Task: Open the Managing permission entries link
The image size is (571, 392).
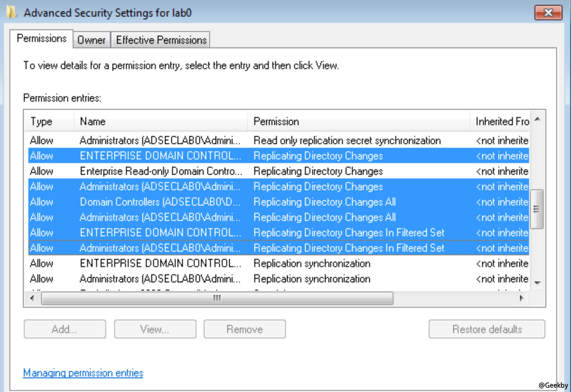Action: tap(83, 373)
